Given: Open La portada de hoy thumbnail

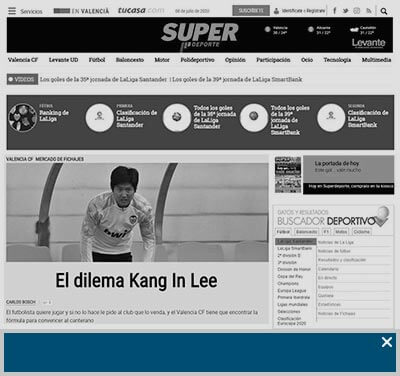Looking at the screenshot, I should (288, 175).
